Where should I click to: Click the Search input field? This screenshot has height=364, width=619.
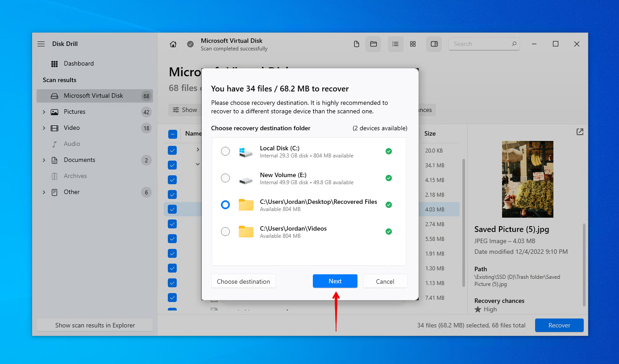coord(480,44)
